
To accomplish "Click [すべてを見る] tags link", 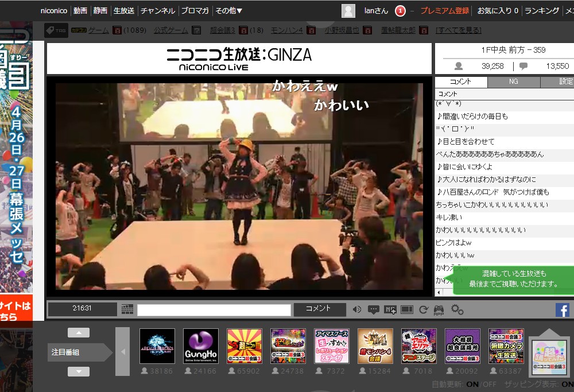I will coord(459,30).
